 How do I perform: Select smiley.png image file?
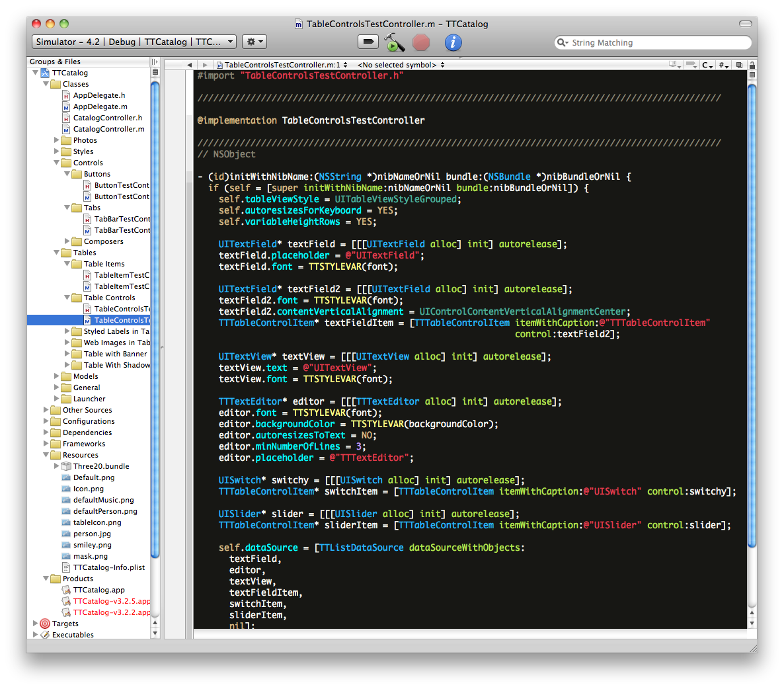pyautogui.click(x=92, y=545)
